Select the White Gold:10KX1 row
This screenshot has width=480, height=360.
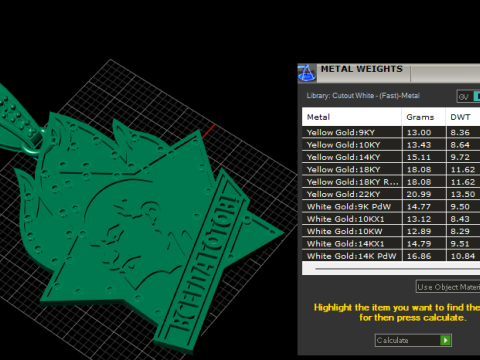click(x=391, y=219)
